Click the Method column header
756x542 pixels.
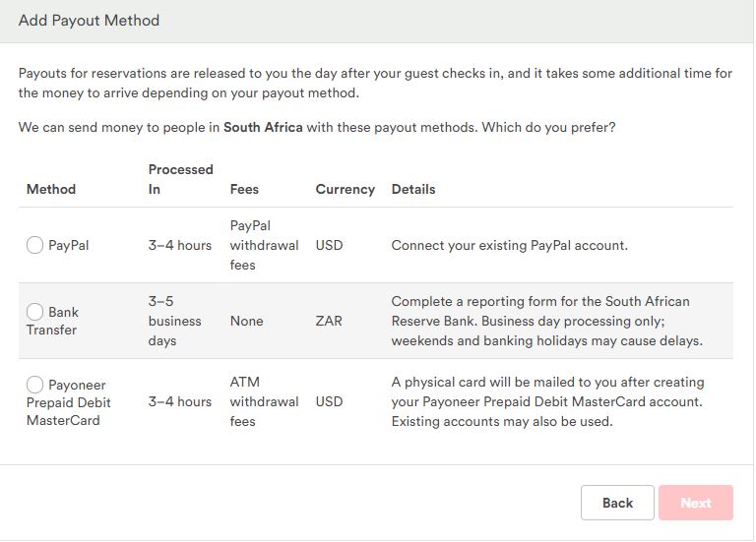coord(51,189)
